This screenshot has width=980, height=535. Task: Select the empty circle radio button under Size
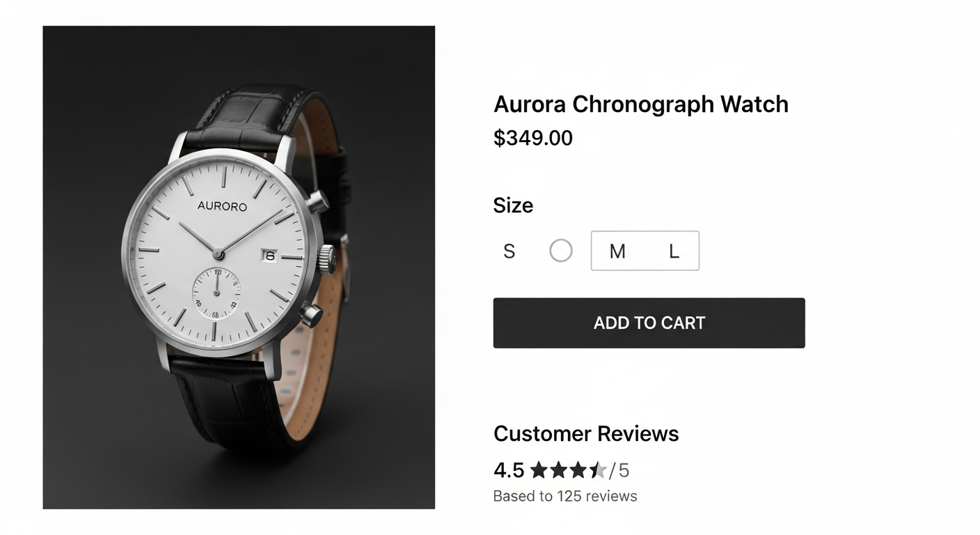tap(561, 251)
